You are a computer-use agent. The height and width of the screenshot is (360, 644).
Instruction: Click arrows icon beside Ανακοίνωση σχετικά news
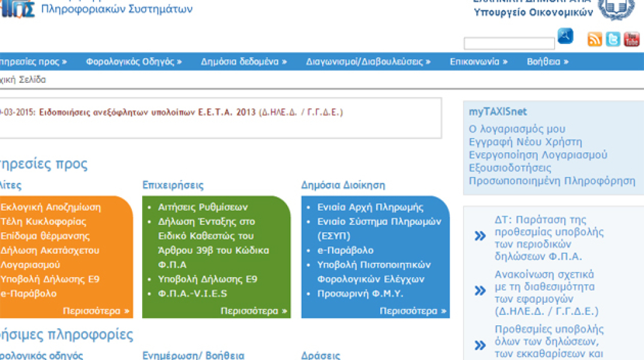point(480,291)
